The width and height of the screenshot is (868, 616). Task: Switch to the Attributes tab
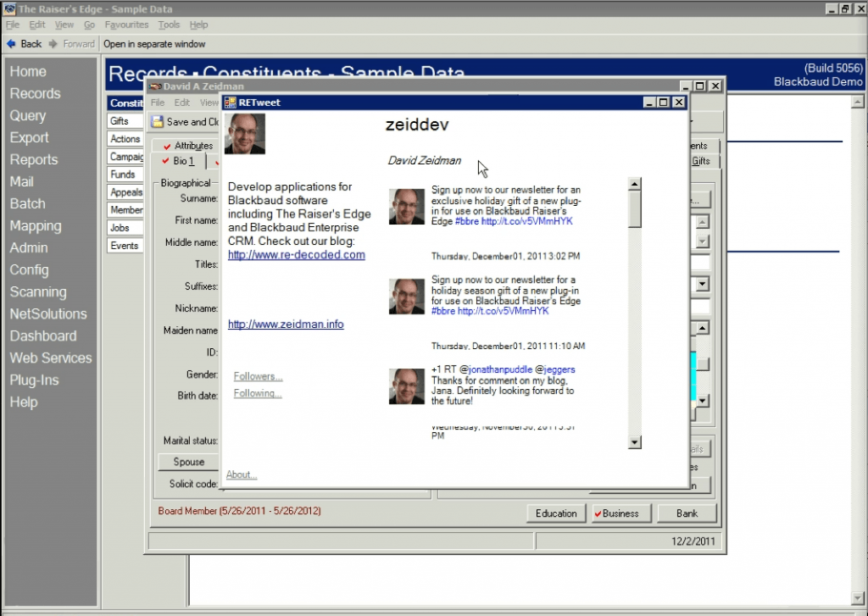188,146
